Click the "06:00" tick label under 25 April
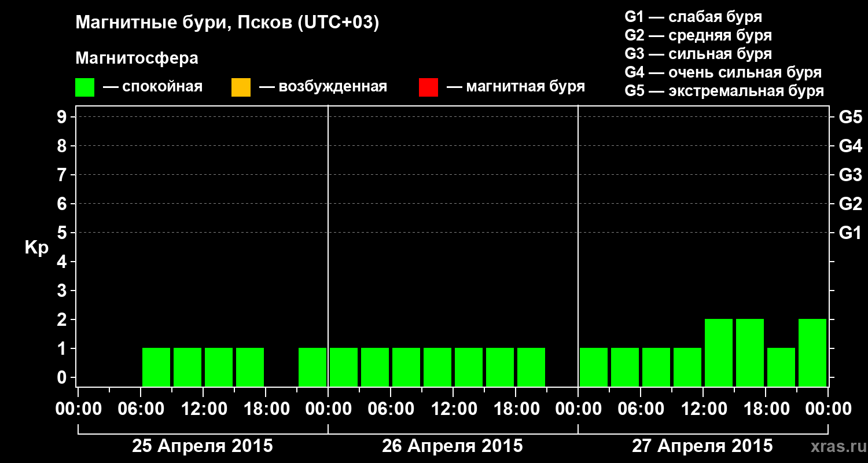This screenshot has height=463, width=868. tap(141, 409)
